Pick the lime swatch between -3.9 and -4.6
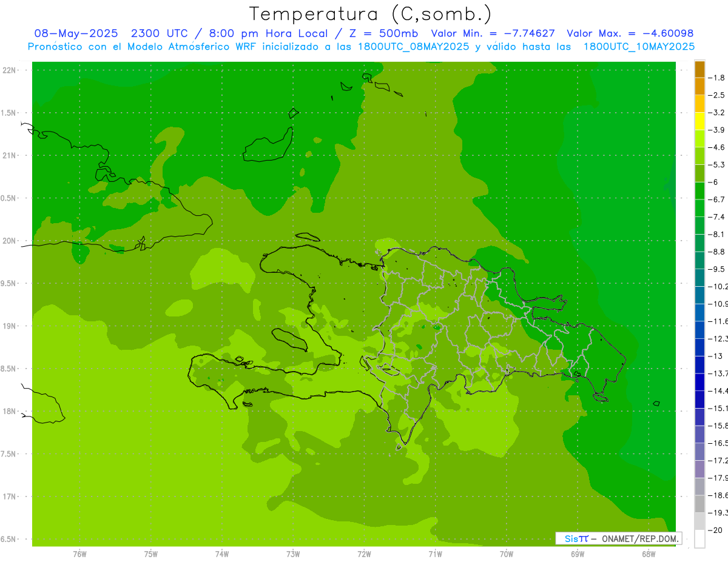Screen dimensions: 728x562 point(699,139)
